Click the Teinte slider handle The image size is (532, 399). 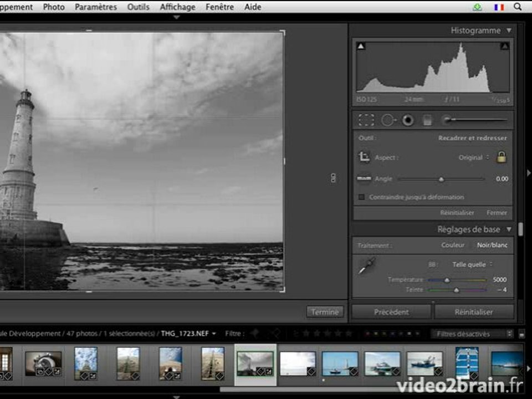click(456, 290)
